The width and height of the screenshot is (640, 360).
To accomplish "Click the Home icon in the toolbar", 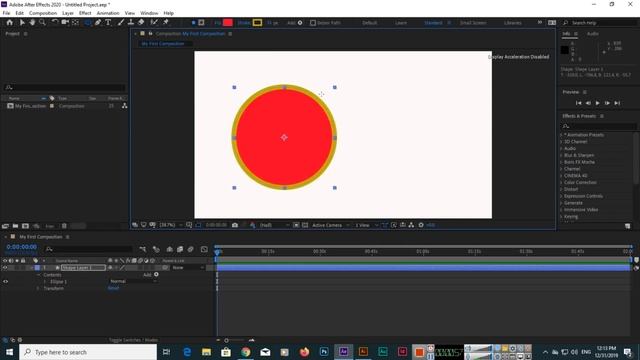I will point(9,22).
